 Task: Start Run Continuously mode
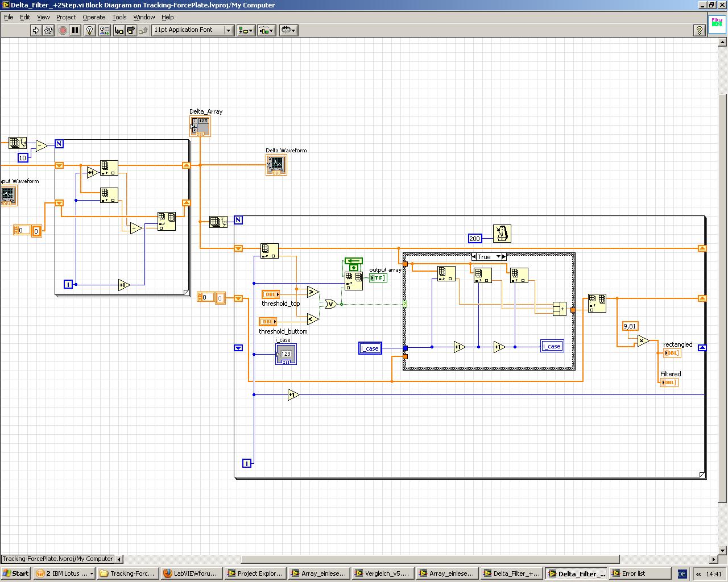pyautogui.click(x=48, y=30)
